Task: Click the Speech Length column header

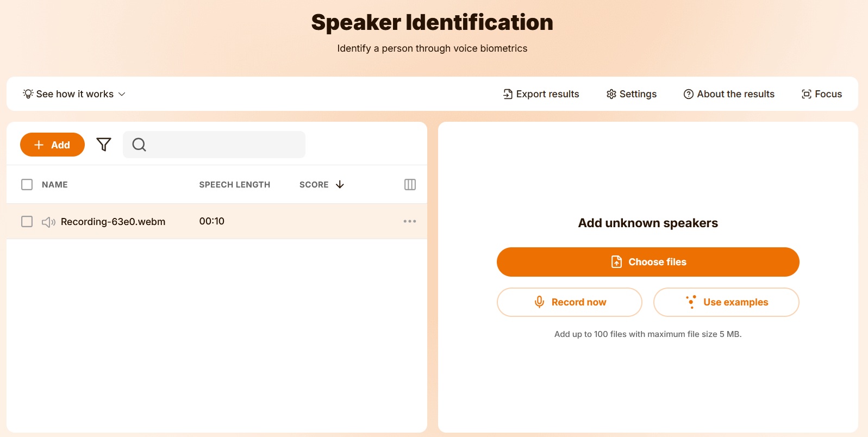Action: click(x=234, y=185)
